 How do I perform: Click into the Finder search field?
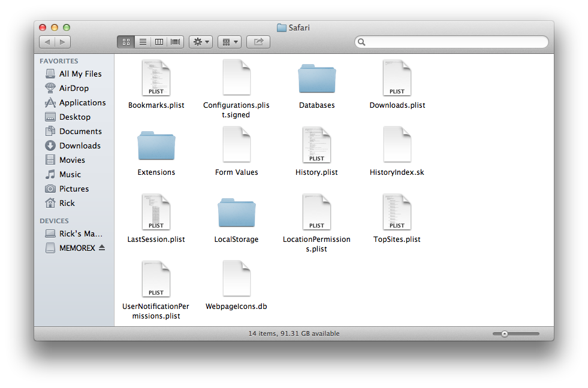click(451, 42)
